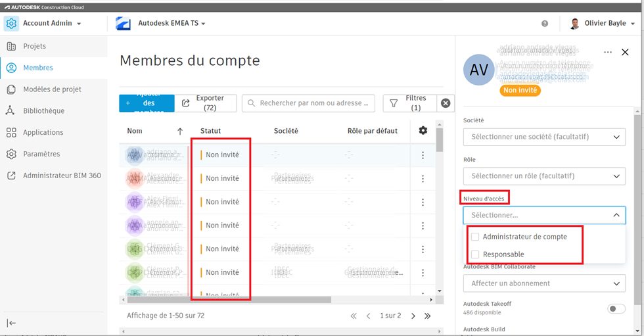Click the Rôle par défaut column header
The width and height of the screenshot is (644, 336).
373,131
